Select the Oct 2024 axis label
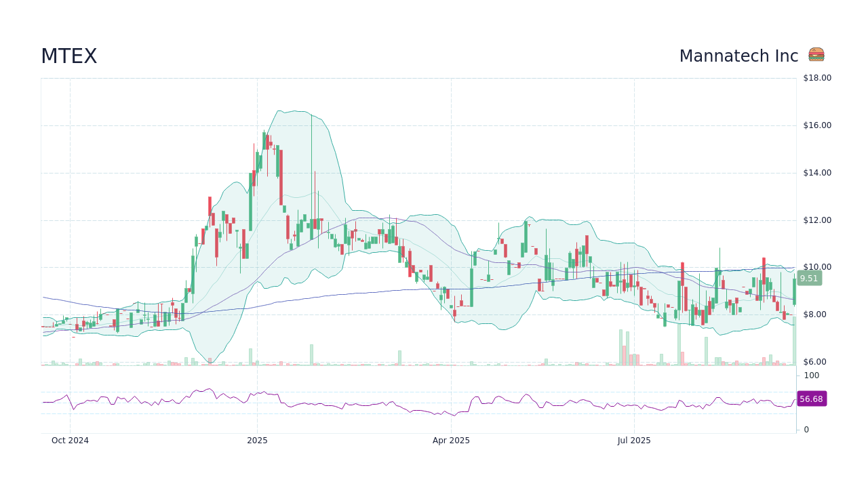Viewport: 868px width, 488px height. [69, 440]
